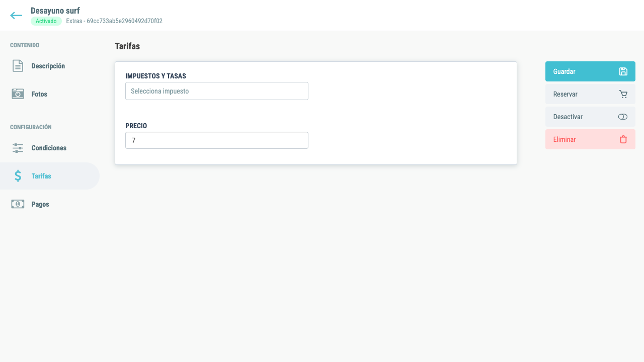Open the Selecciona impuesto dropdown

[217, 91]
